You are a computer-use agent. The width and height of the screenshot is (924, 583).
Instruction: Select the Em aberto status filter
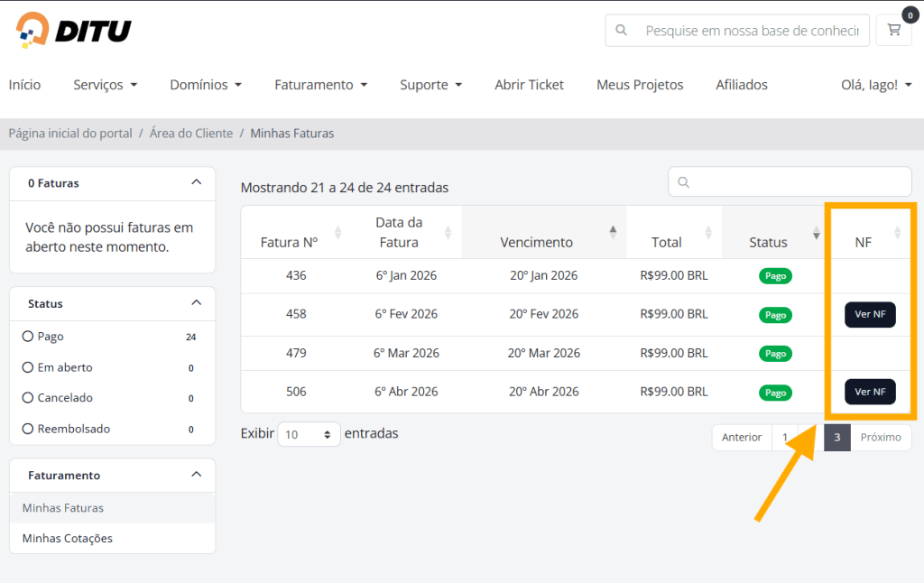pos(28,367)
